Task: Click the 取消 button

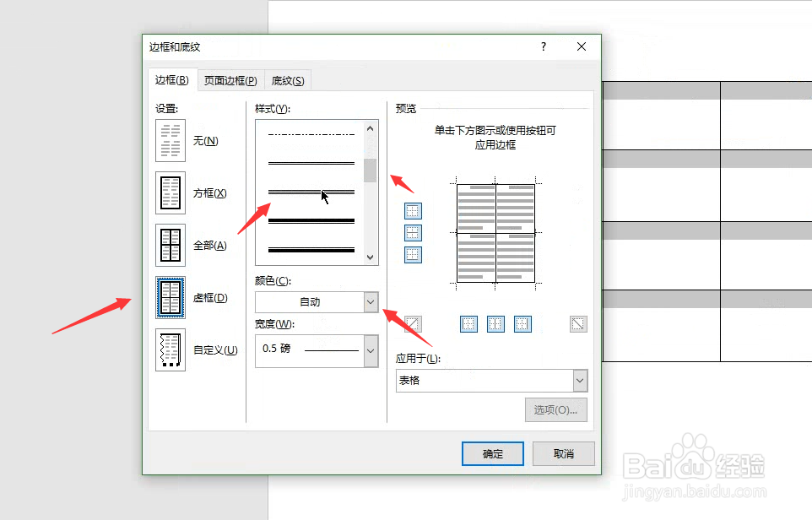Action: pos(564,453)
